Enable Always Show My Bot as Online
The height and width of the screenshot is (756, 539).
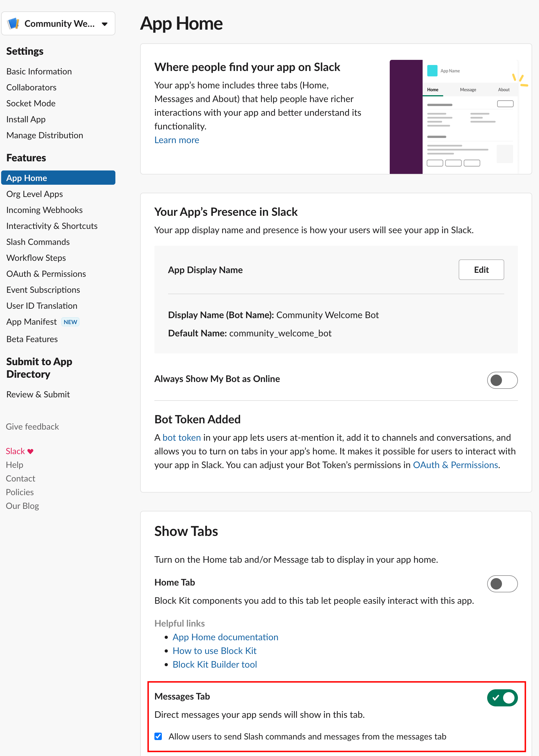[x=502, y=380]
